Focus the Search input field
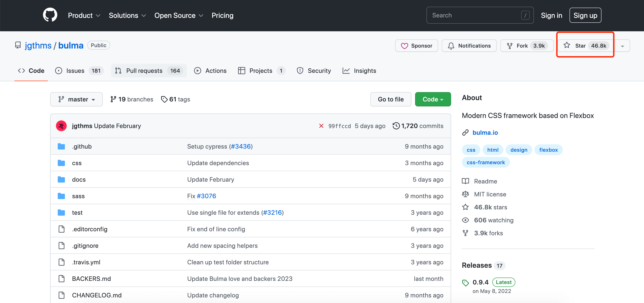The height and width of the screenshot is (303, 644). tap(480, 15)
